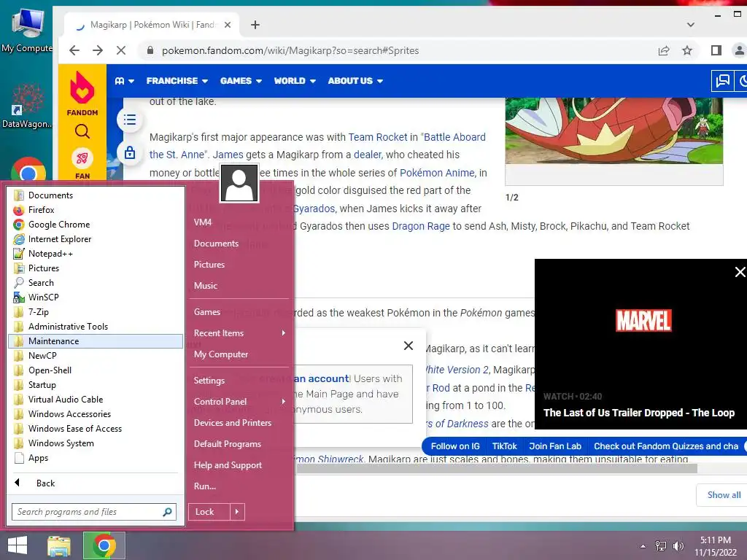The height and width of the screenshot is (560, 747).
Task: Launch Notepad++ from the programs list
Action: click(x=50, y=254)
